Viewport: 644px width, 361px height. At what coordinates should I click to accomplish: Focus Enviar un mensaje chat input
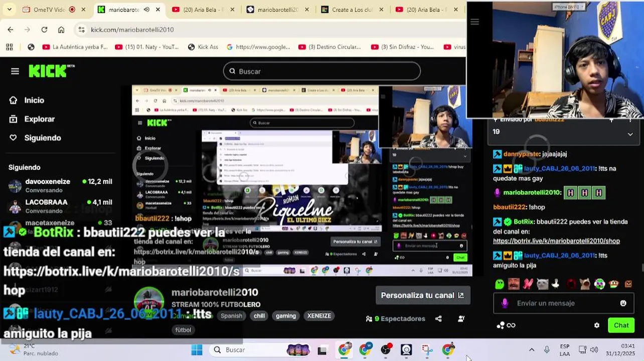tap(564, 303)
